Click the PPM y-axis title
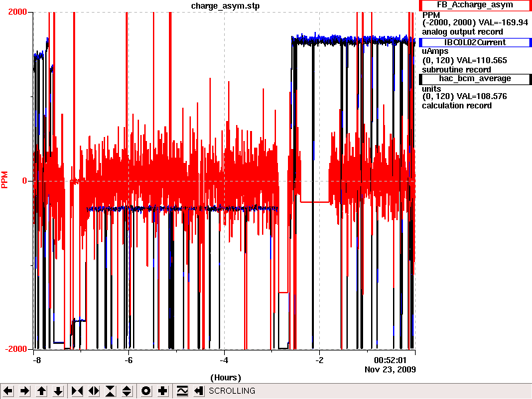Image resolution: width=532 pixels, height=399 pixels. pos(5,180)
